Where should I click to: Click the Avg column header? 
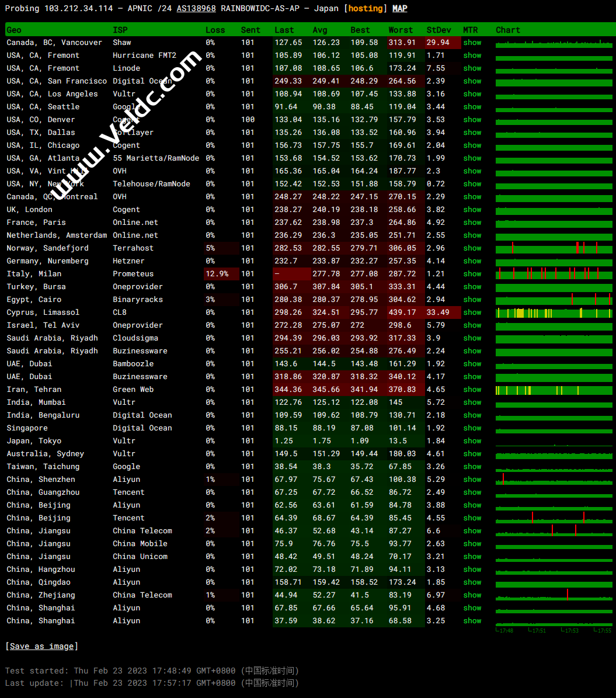tap(319, 30)
